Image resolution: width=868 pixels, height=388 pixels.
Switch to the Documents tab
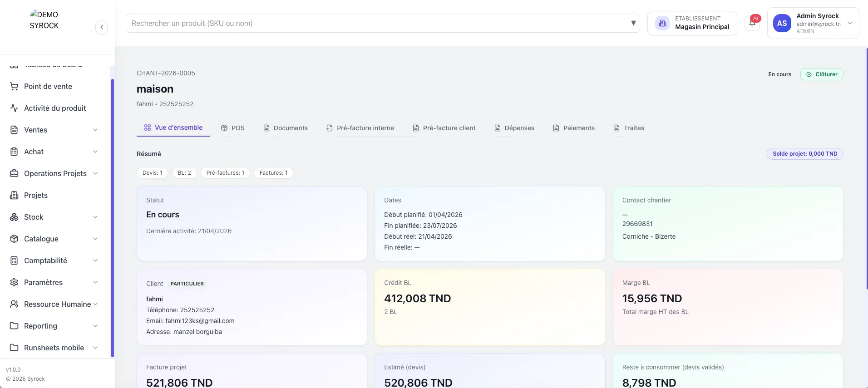(x=286, y=128)
